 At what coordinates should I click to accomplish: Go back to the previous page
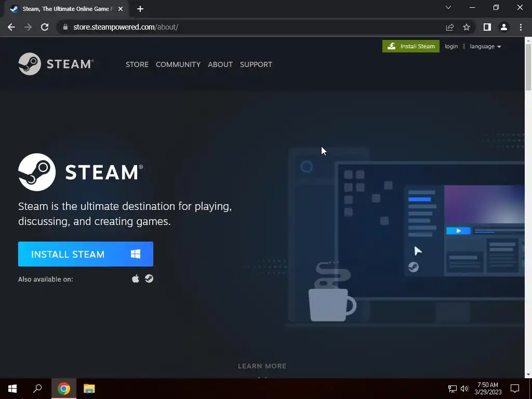[11, 27]
